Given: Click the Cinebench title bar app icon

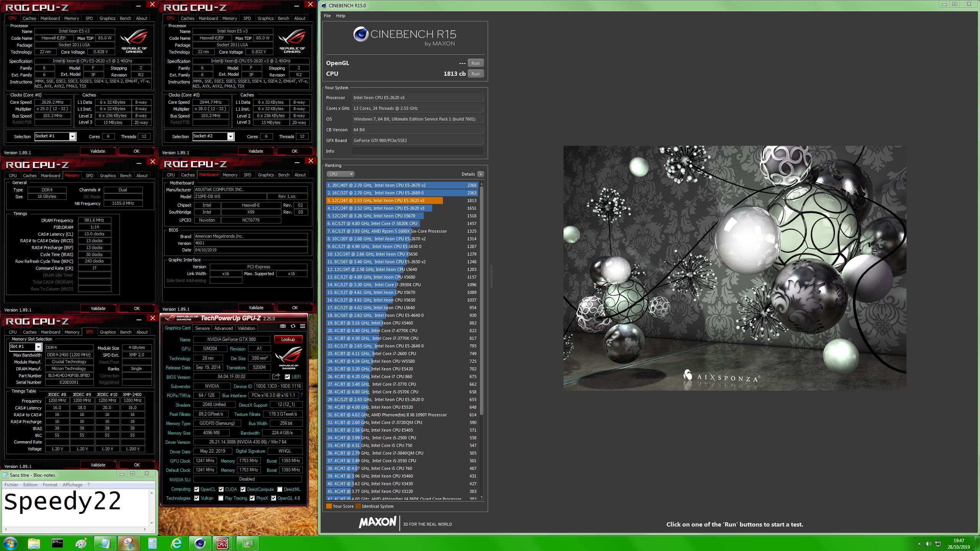Looking at the screenshot, I should [x=324, y=5].
